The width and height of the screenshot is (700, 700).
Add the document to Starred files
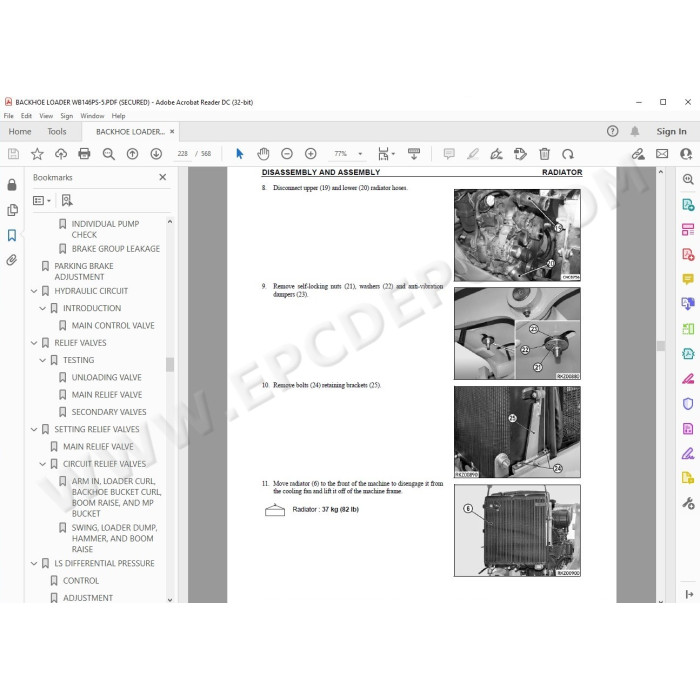[37, 154]
